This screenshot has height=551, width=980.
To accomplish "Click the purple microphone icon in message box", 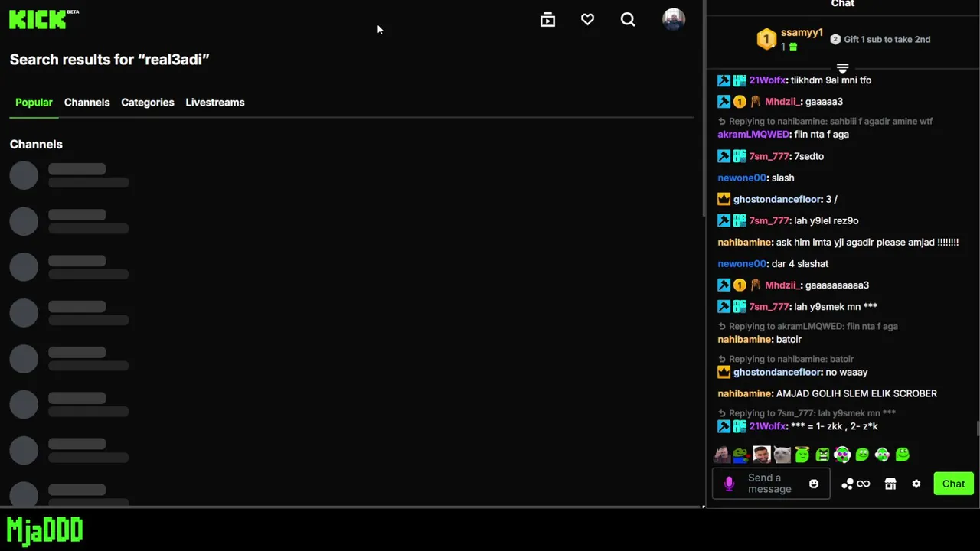I will coord(729,484).
